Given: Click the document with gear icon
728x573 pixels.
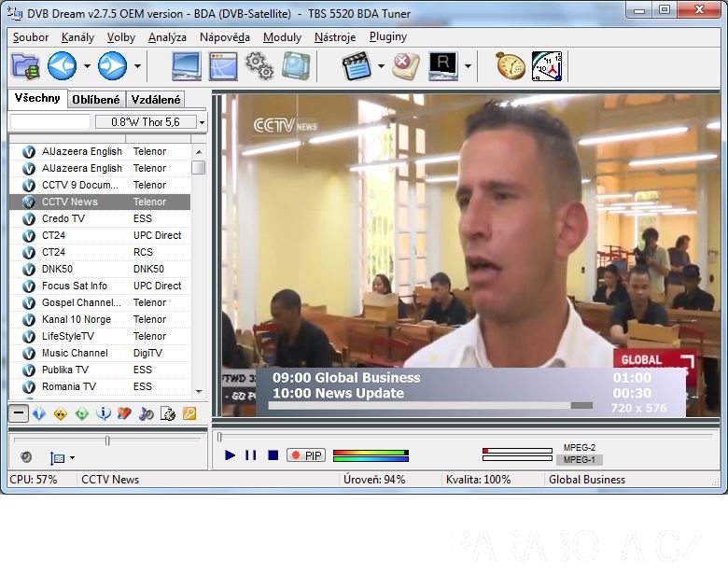Looking at the screenshot, I should (x=168, y=413).
